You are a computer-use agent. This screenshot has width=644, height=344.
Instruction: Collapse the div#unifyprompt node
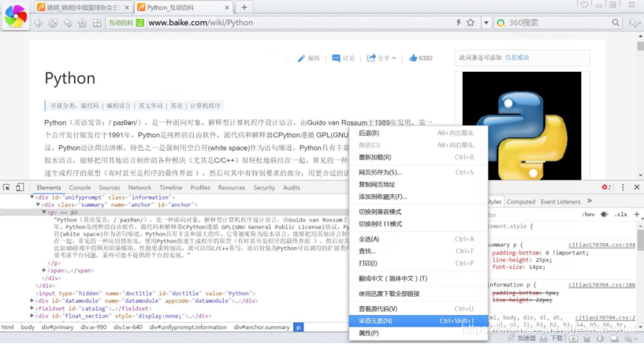click(x=32, y=197)
